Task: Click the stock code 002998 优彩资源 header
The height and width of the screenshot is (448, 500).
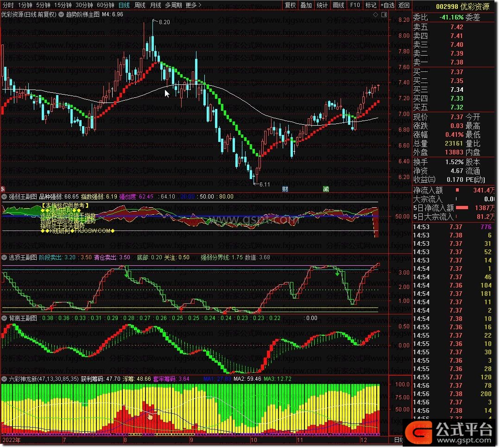Action: tap(462, 6)
